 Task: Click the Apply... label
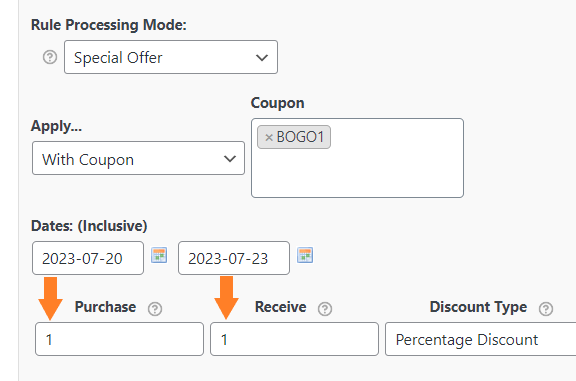56,126
